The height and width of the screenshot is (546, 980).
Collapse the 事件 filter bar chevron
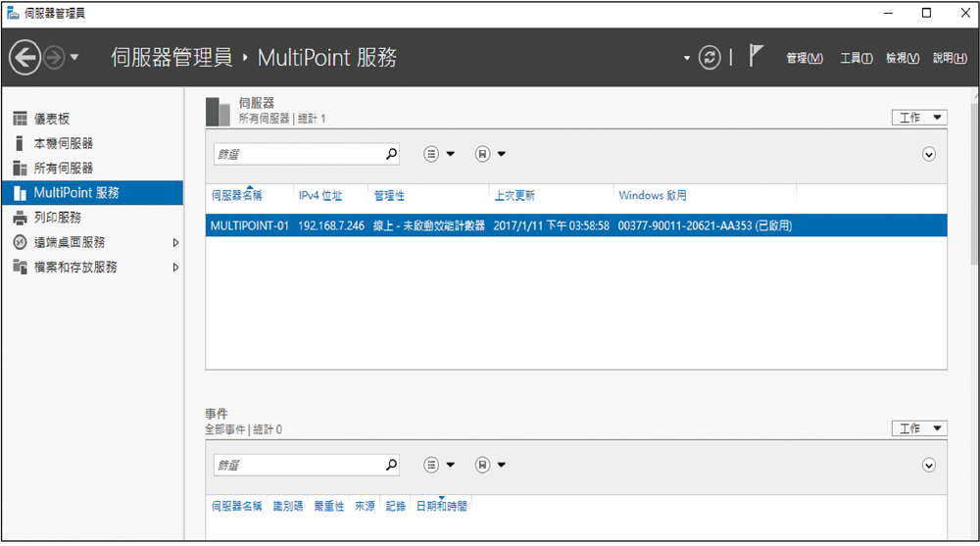[929, 466]
